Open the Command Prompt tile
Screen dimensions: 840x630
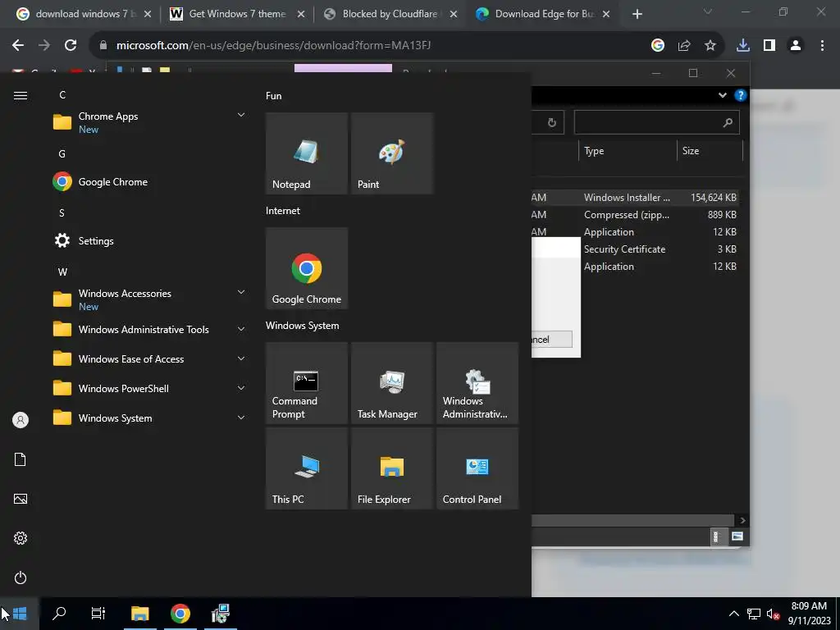(x=307, y=383)
